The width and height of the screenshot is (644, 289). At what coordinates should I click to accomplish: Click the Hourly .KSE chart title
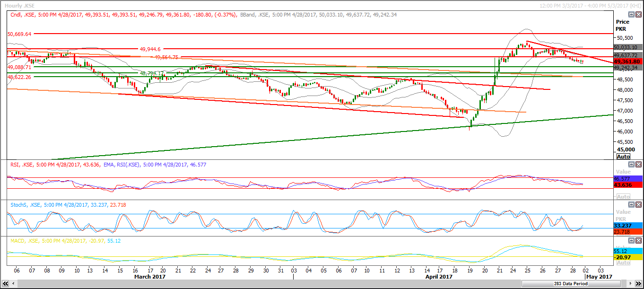(19, 6)
